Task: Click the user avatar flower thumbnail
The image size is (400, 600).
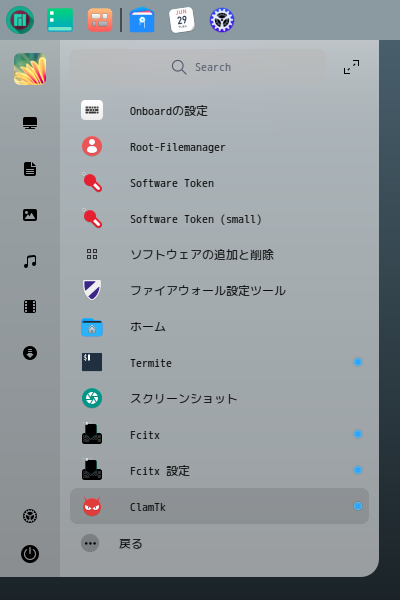Action: [30, 69]
